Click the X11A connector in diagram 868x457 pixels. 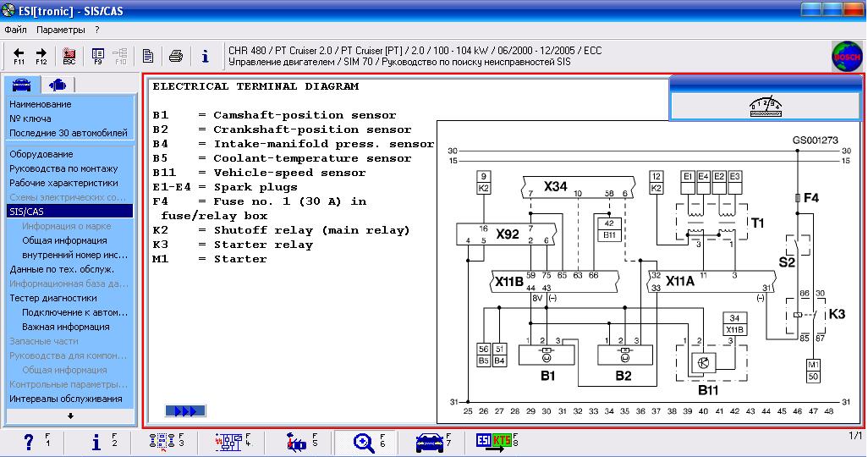(x=711, y=282)
